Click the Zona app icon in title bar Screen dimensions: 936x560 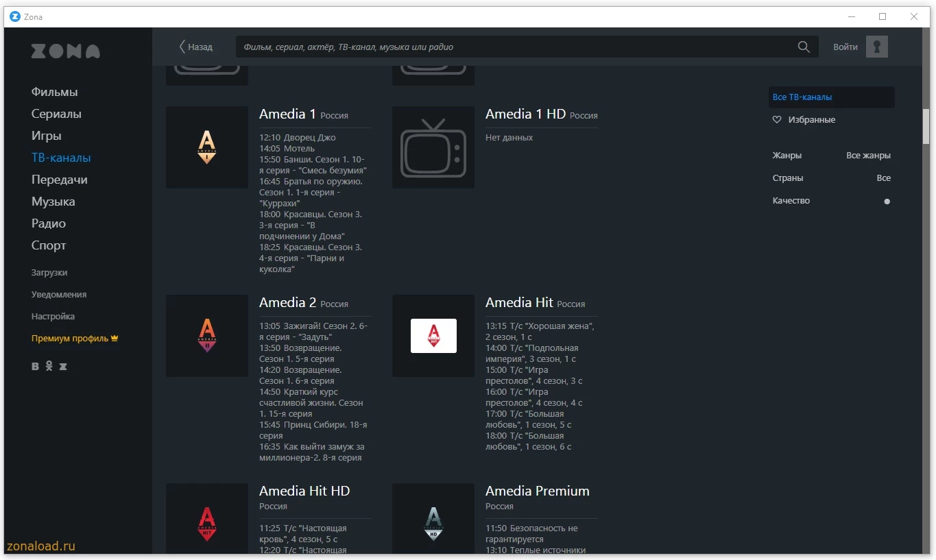click(15, 16)
